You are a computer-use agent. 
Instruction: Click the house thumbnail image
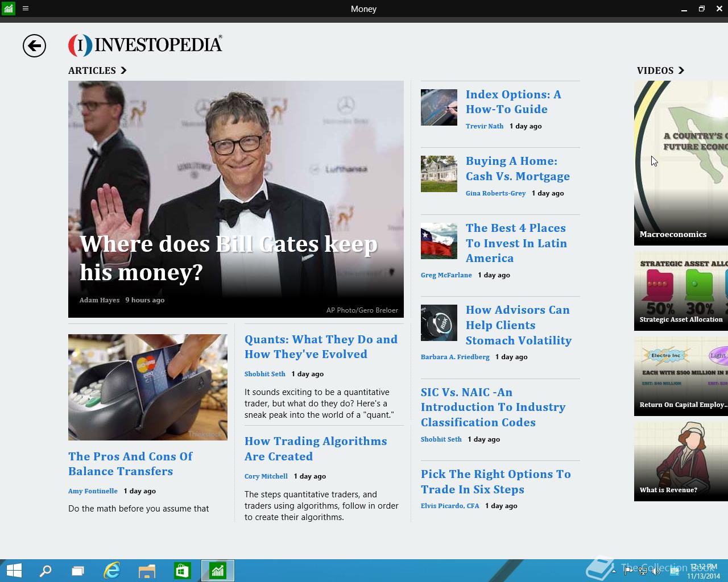pyautogui.click(x=439, y=174)
